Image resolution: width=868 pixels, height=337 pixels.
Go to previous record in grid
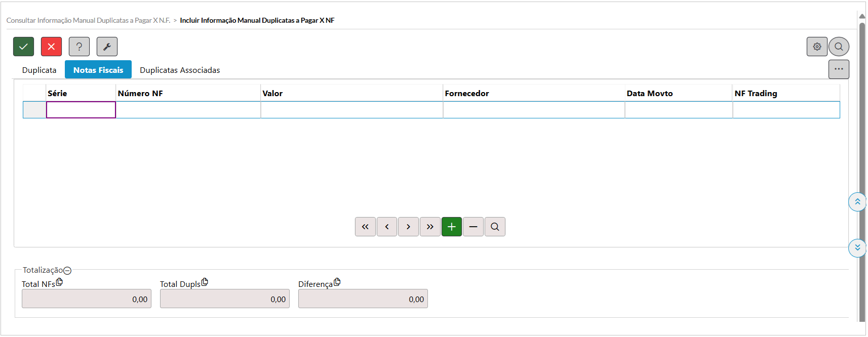tap(387, 227)
